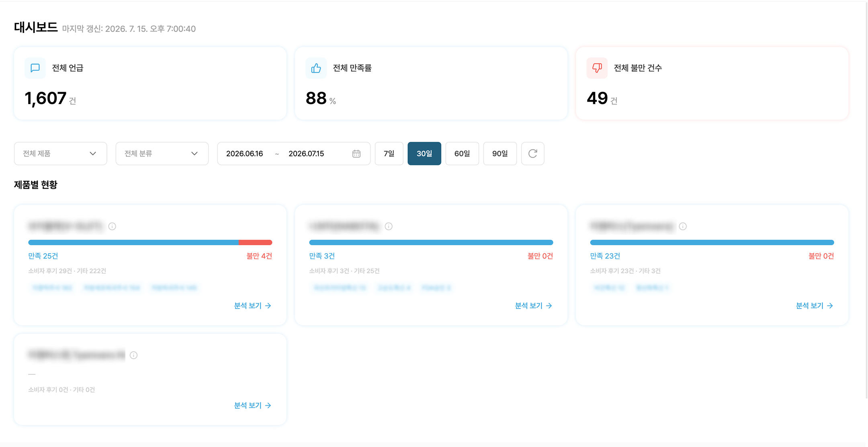Open the calendar icon in date range
Screen dimensions: 868x447
pos(356,154)
